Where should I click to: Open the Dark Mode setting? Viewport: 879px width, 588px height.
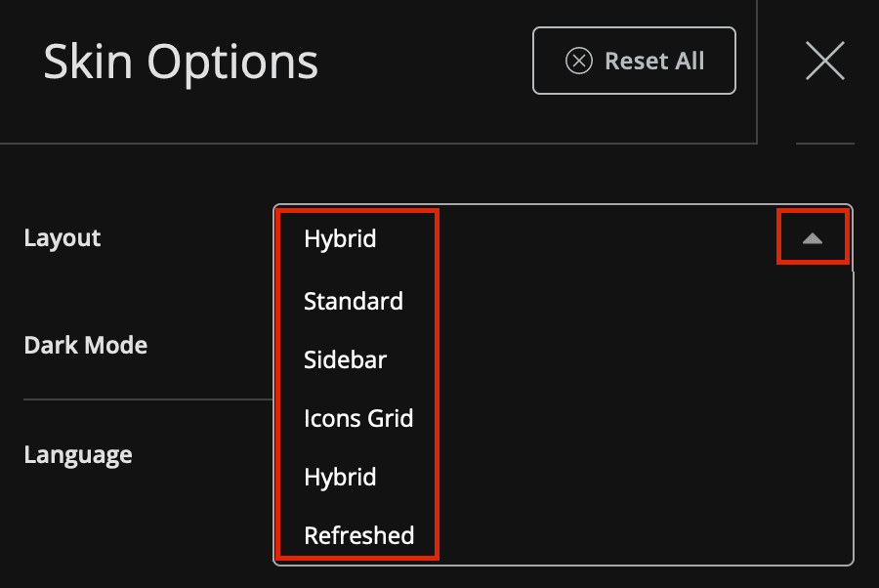(x=85, y=345)
